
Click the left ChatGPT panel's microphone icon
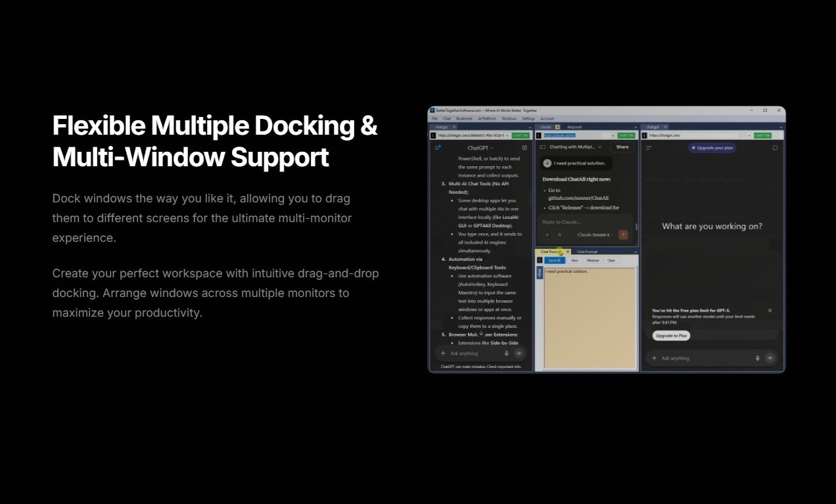tap(507, 354)
